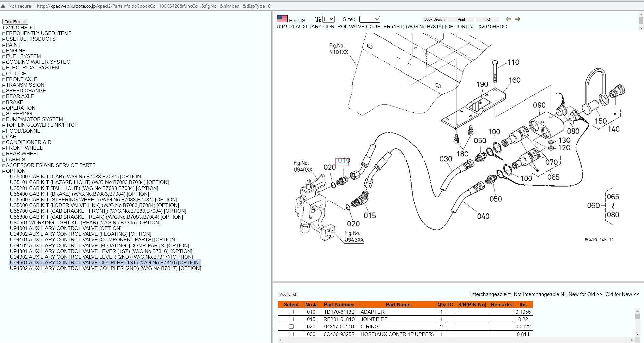Check the select box for part 020 O RING
The image size is (644, 343).
click(x=291, y=327)
